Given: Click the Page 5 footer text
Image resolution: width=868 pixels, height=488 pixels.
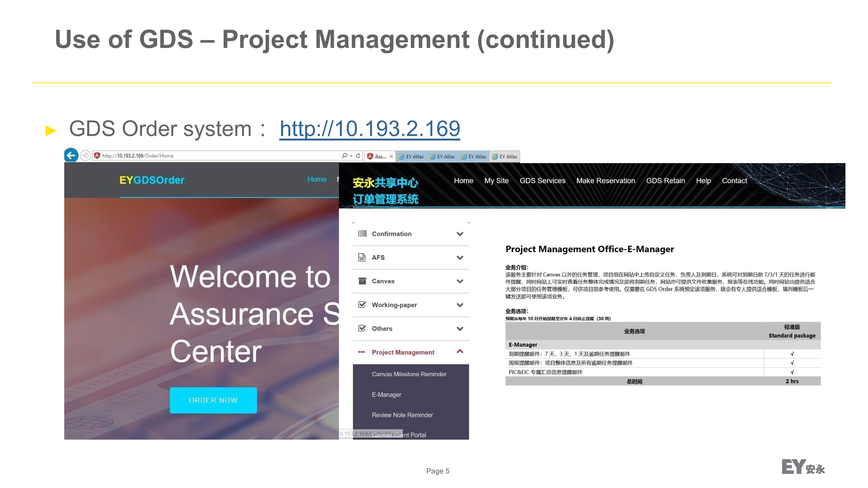Looking at the screenshot, I should tap(438, 471).
